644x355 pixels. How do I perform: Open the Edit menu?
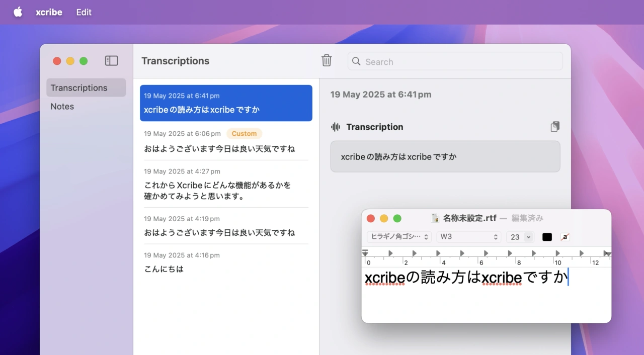84,12
